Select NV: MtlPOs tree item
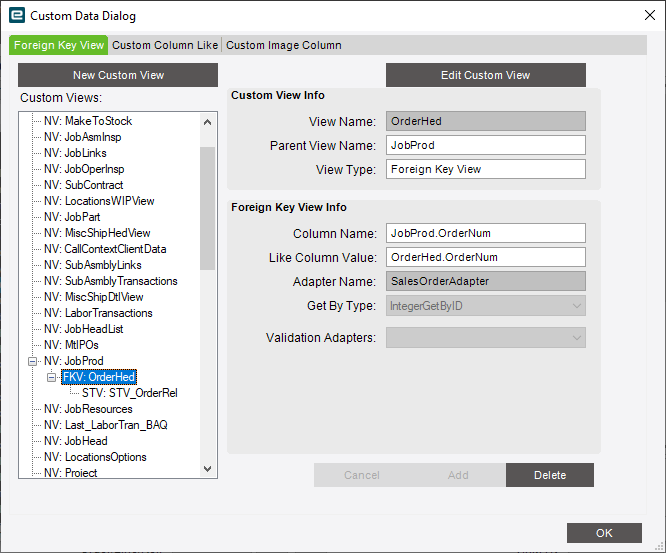The image size is (666, 553). click(71, 345)
